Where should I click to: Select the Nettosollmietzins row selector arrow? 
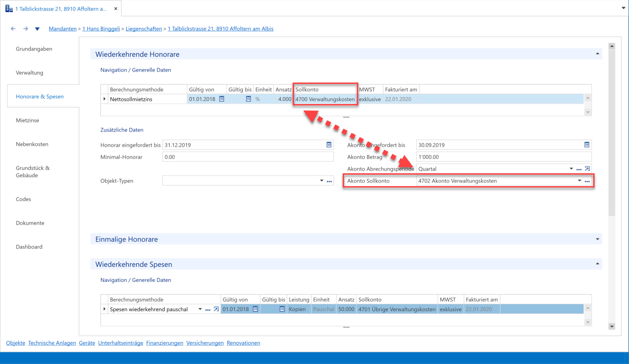coord(105,99)
